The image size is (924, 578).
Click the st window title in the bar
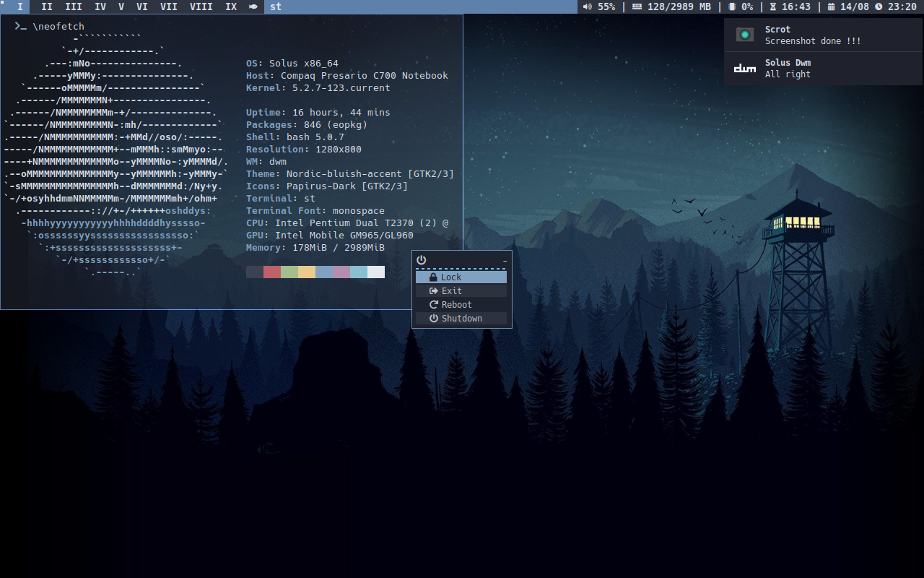[x=275, y=7]
